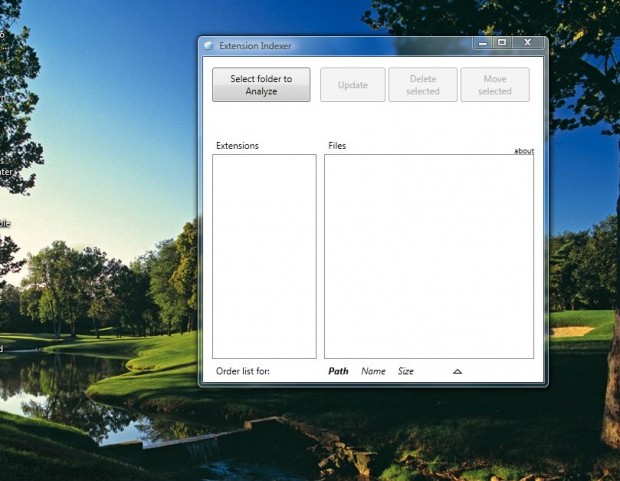
Task: Click the Update button
Action: (353, 85)
